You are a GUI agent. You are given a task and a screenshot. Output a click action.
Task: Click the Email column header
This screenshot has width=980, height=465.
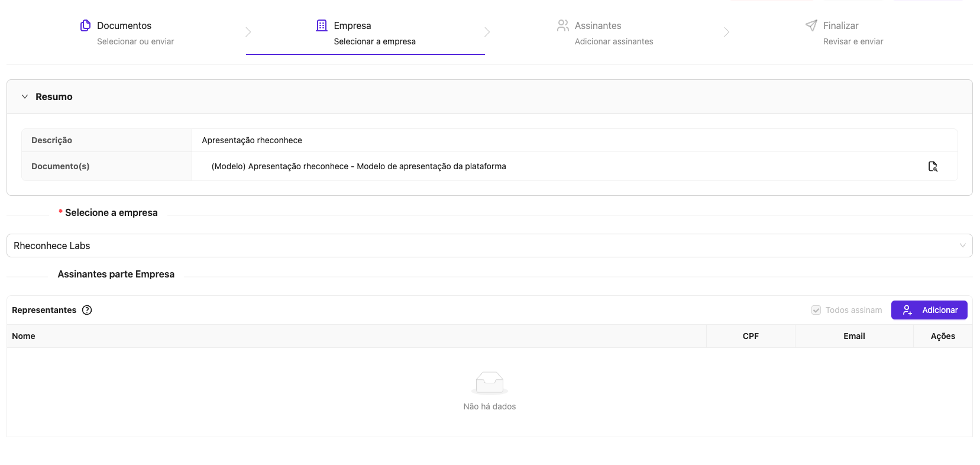coord(854,336)
